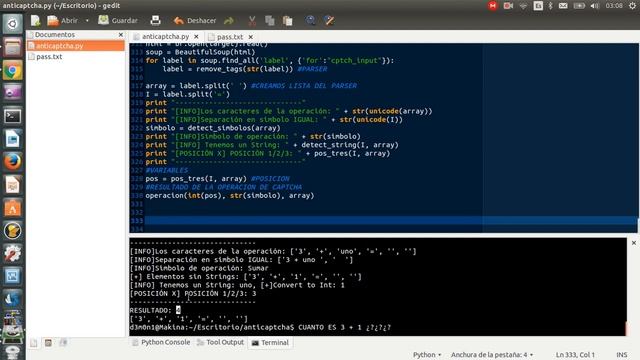This screenshot has width=640, height=360.
Task: Open the Python language dropdown in status bar
Action: tap(427, 355)
